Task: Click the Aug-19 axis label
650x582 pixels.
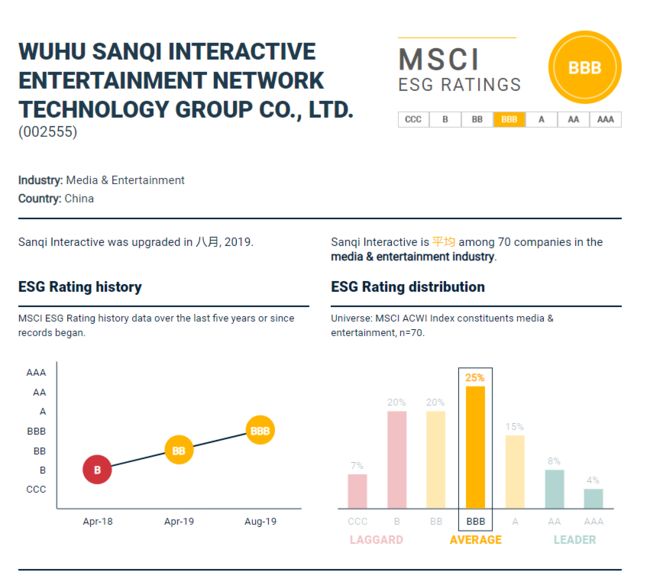Action: pos(260,521)
